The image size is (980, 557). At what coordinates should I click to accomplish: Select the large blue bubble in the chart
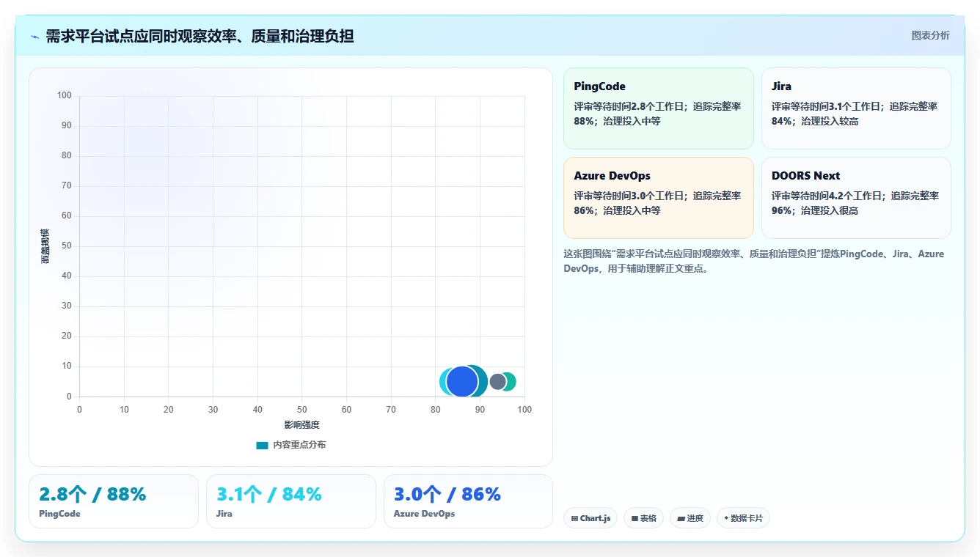[462, 382]
